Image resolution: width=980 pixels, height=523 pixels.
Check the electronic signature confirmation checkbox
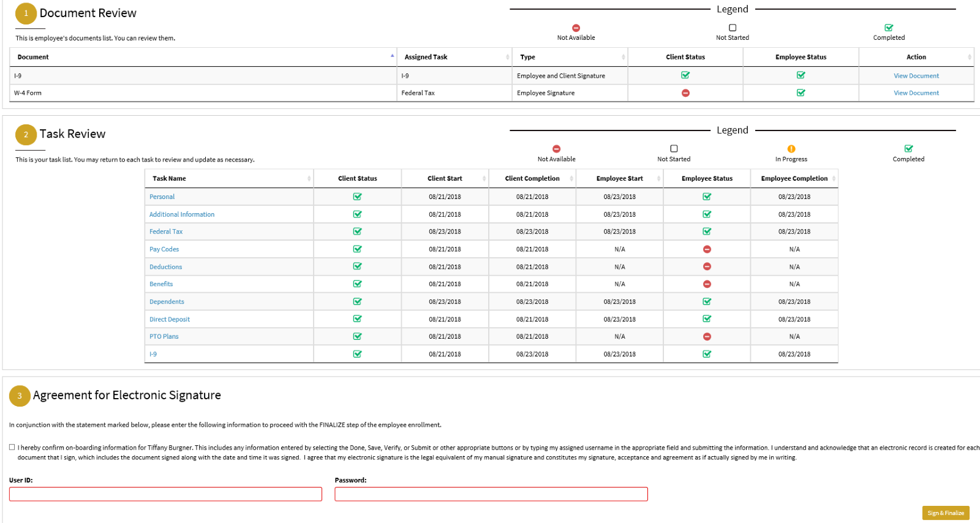[x=12, y=447]
